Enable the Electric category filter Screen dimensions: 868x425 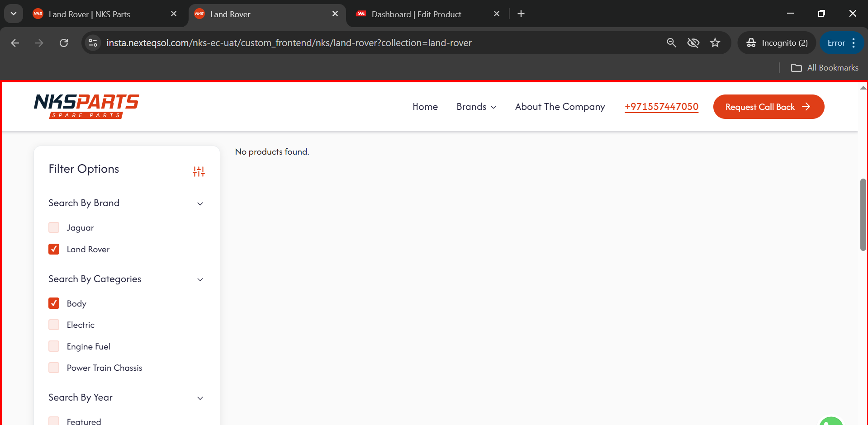point(54,325)
